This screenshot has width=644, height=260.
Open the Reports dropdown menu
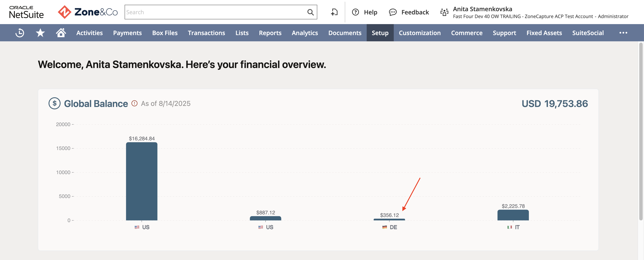(x=270, y=33)
